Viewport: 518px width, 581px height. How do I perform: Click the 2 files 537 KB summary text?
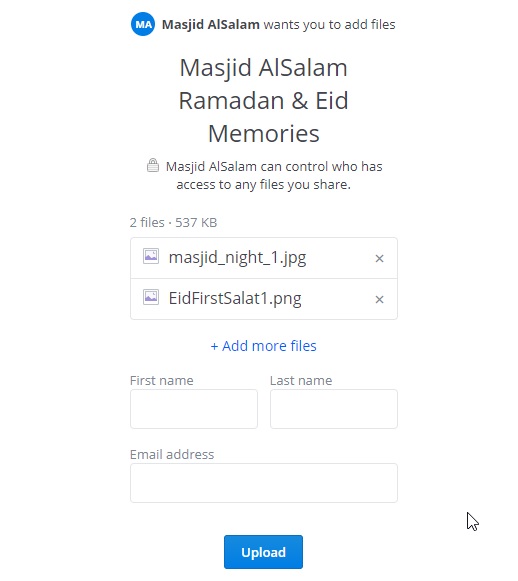pos(173,222)
